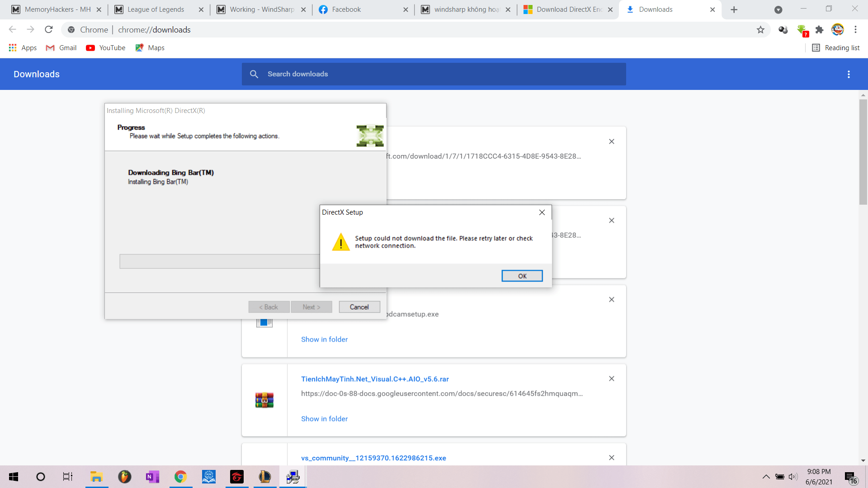Open League of Legends from the taskbar
The height and width of the screenshot is (488, 868).
click(264, 477)
